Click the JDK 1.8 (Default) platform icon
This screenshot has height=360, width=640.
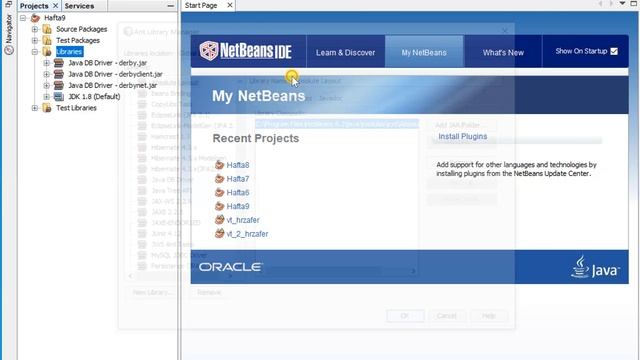pyautogui.click(x=59, y=97)
